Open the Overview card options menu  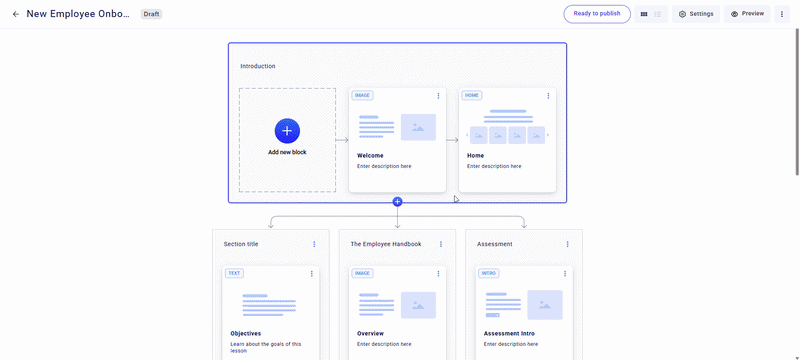438,274
